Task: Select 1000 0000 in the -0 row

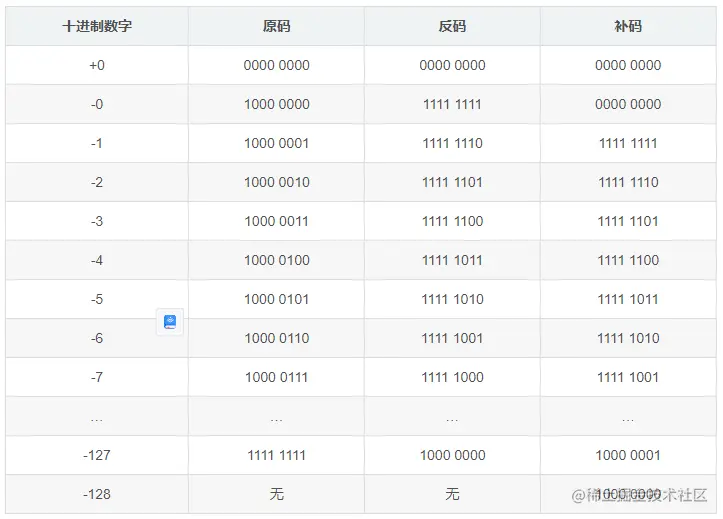Action: point(276,104)
